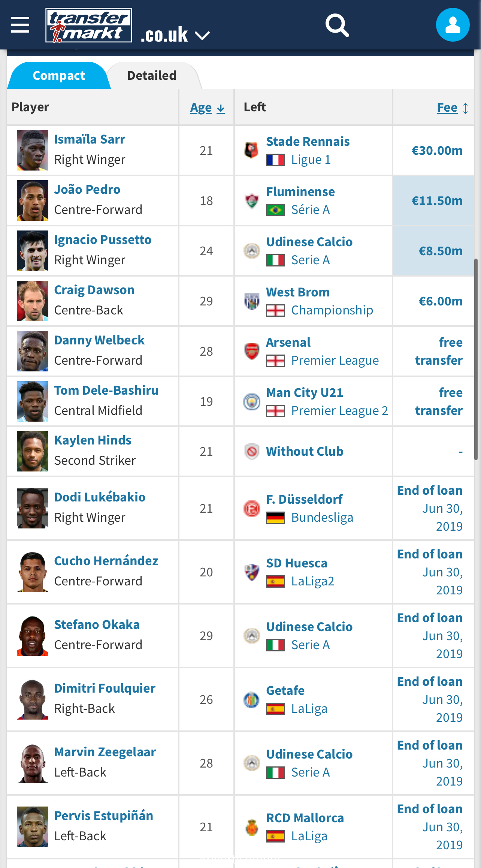Click Craig Dawson's player photo
The image size is (481, 868).
coord(33,301)
